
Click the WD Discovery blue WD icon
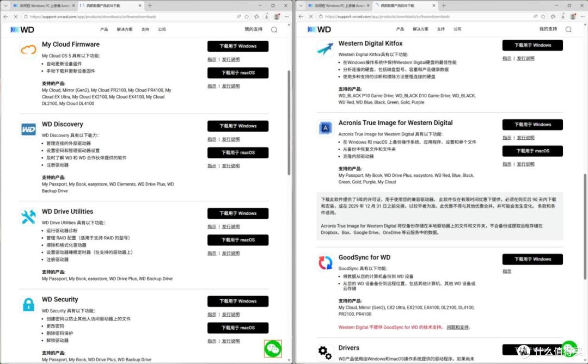click(x=28, y=129)
